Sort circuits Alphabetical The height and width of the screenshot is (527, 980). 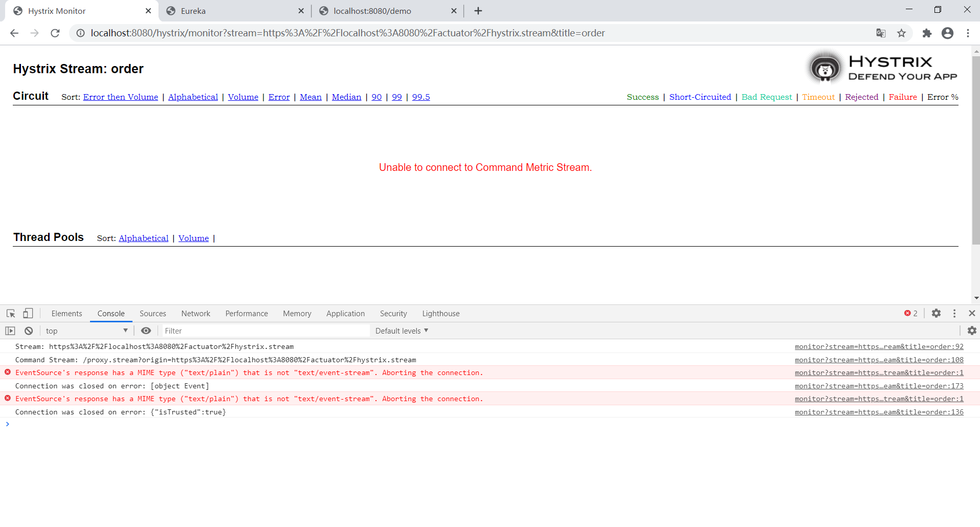coord(193,97)
